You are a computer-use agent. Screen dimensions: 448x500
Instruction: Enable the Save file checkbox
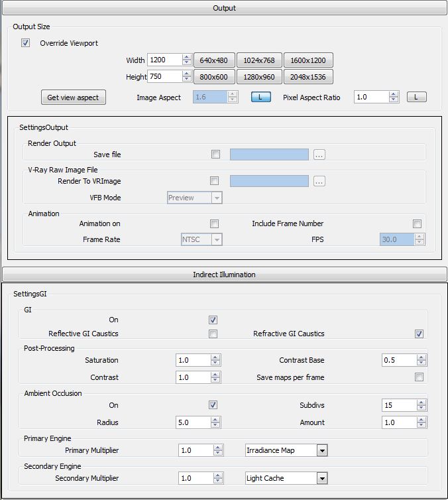point(215,155)
